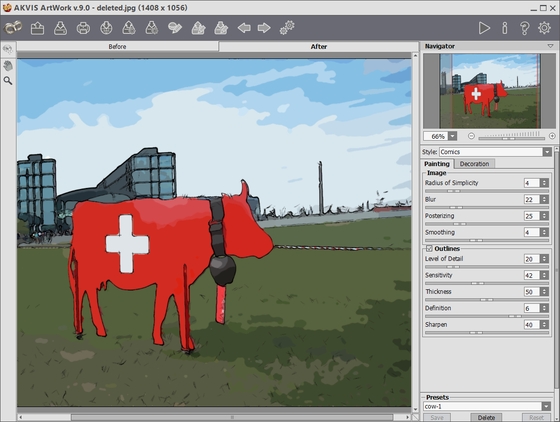Click the Save preset button

click(437, 417)
